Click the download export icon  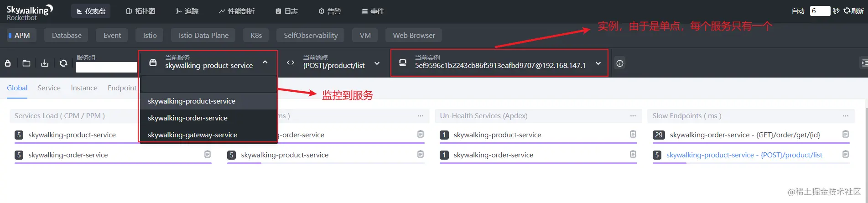(45, 63)
